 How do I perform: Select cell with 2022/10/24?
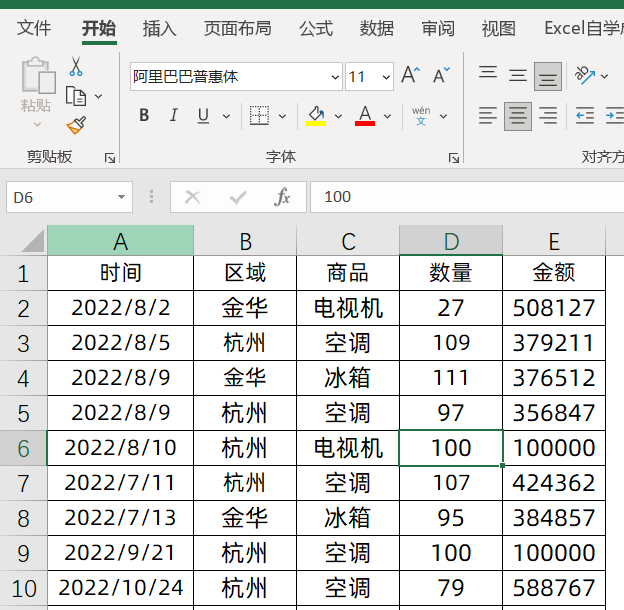tap(121, 588)
